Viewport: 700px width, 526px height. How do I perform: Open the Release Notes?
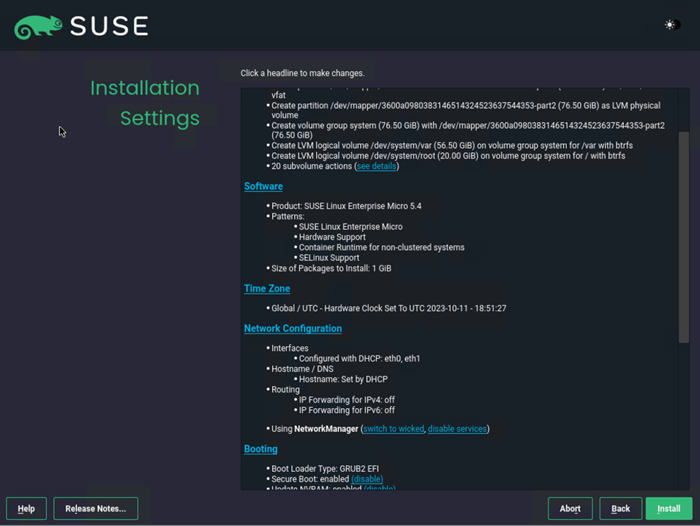[96, 509]
